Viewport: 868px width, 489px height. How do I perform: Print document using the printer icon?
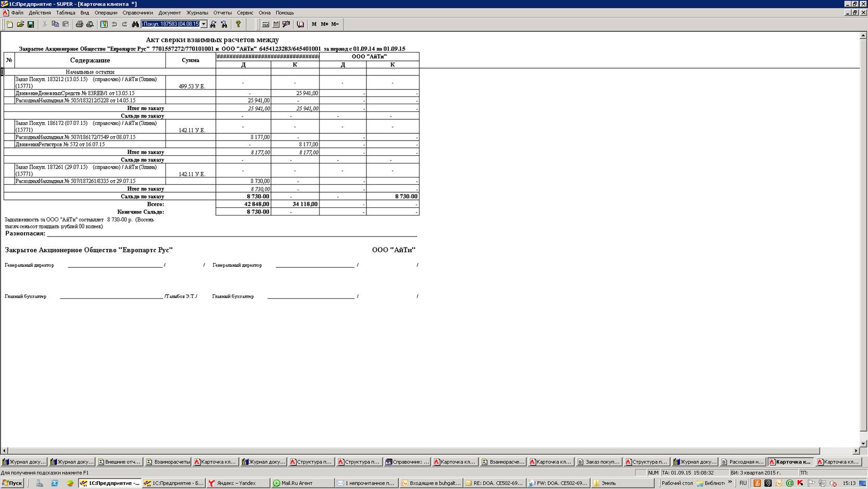pyautogui.click(x=79, y=24)
